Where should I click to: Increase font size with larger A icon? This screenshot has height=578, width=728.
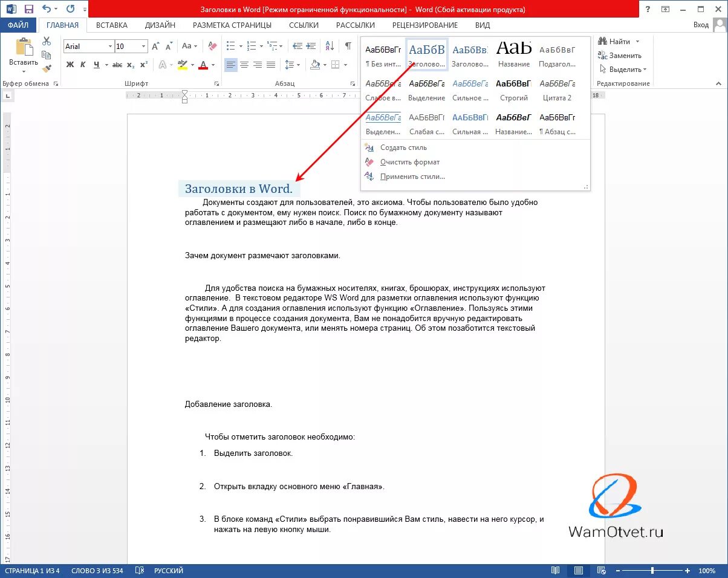click(x=155, y=47)
